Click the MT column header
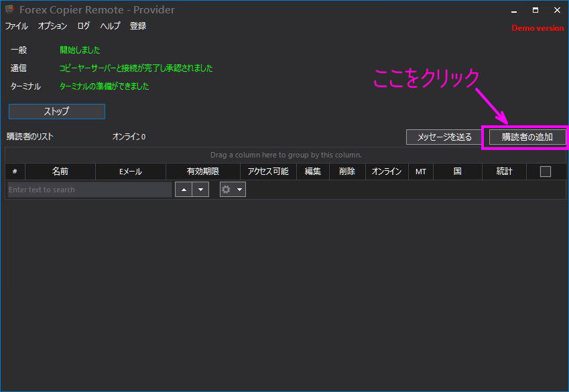 pos(420,172)
